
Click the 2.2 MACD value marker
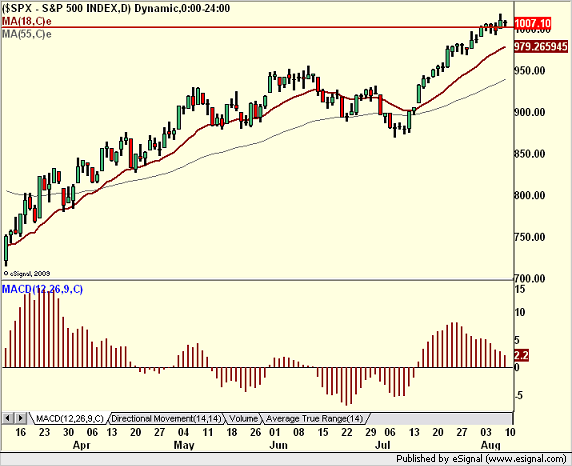click(521, 355)
